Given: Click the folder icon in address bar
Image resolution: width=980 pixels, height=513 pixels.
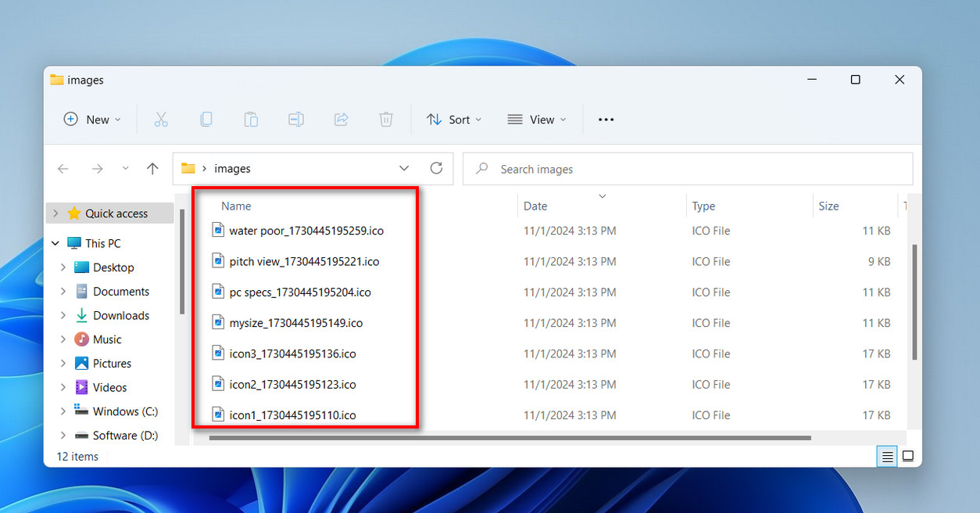Looking at the screenshot, I should (x=188, y=168).
